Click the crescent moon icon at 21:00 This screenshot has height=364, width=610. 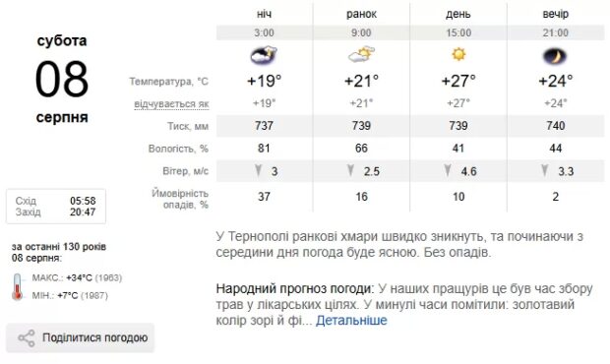[555, 56]
